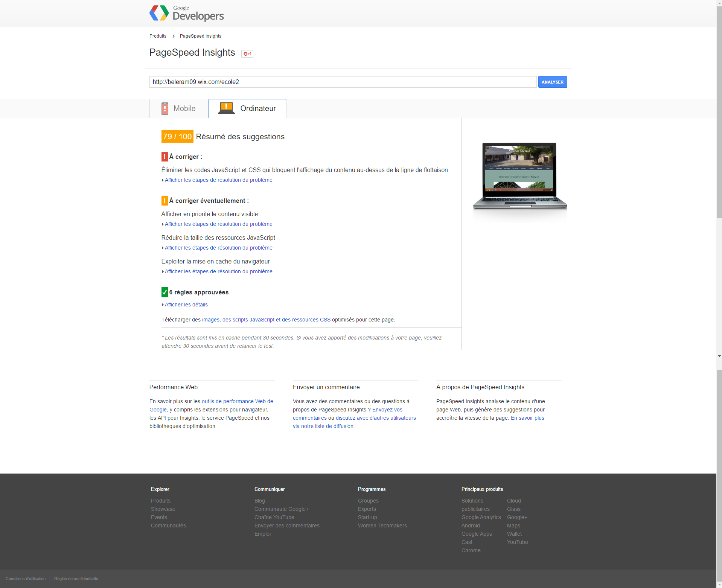
Task: Open Google Apps footer link
Action: 477,534
